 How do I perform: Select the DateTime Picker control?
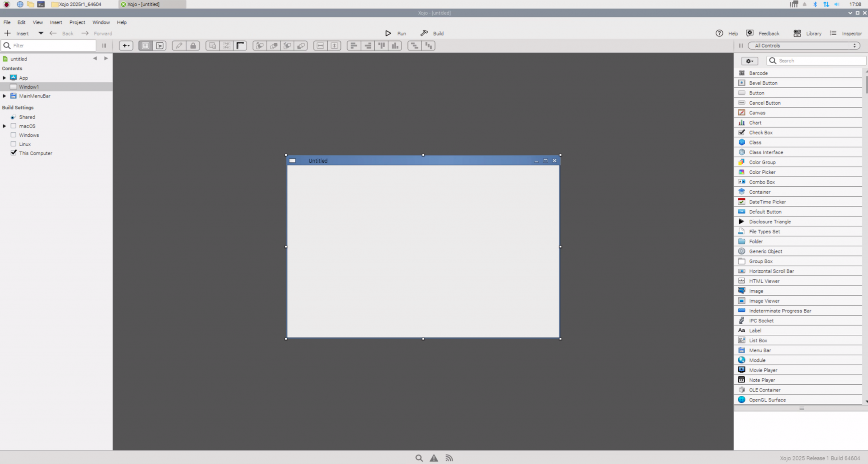point(767,202)
